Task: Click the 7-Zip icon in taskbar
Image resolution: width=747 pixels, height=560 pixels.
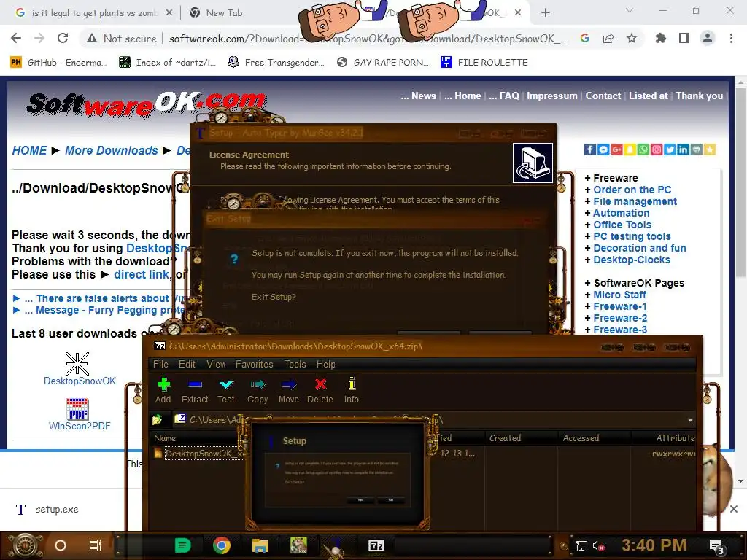Action: pos(376,545)
